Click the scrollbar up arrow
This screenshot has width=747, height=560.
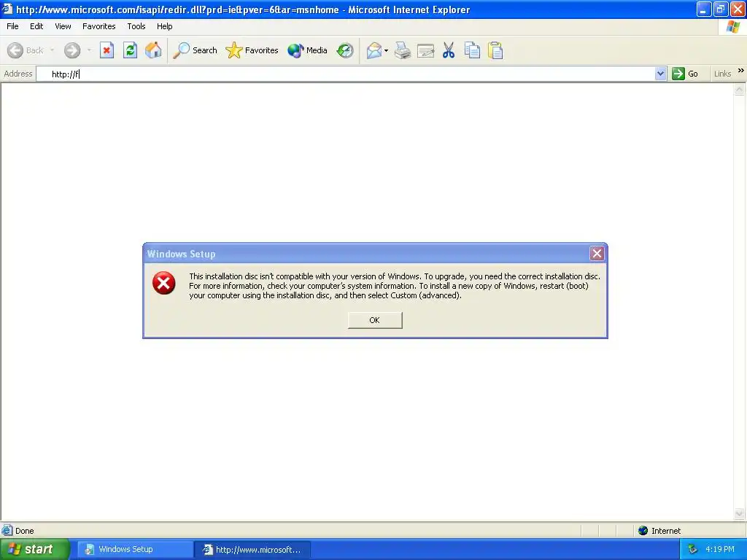point(740,89)
